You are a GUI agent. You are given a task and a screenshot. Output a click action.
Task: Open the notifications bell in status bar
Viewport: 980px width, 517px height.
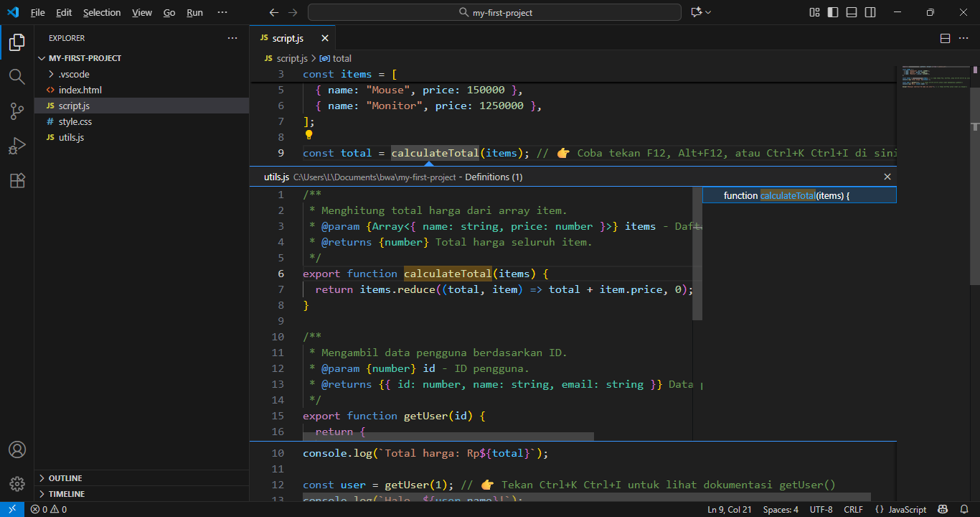(x=964, y=509)
